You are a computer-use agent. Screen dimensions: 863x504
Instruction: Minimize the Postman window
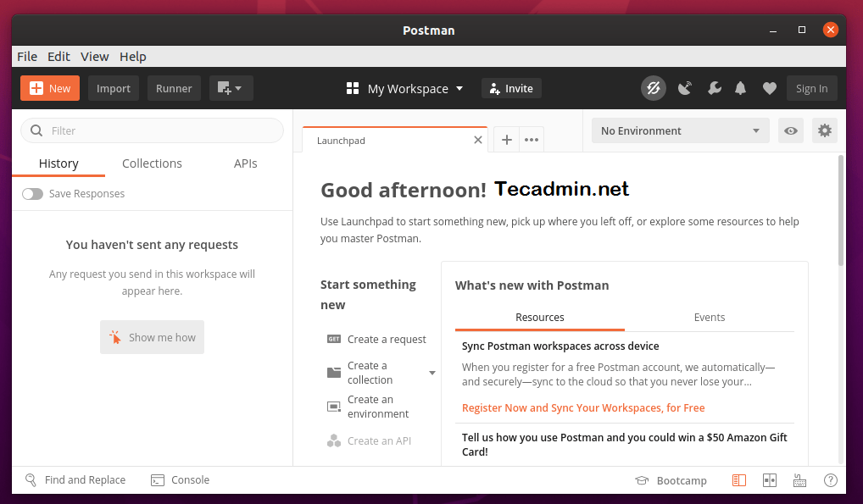(x=773, y=30)
